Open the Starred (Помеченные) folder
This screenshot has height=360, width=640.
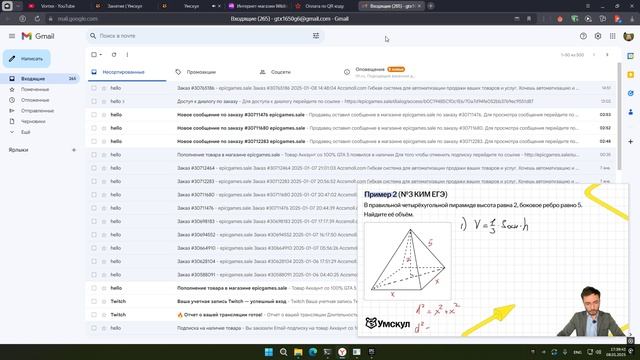point(35,89)
